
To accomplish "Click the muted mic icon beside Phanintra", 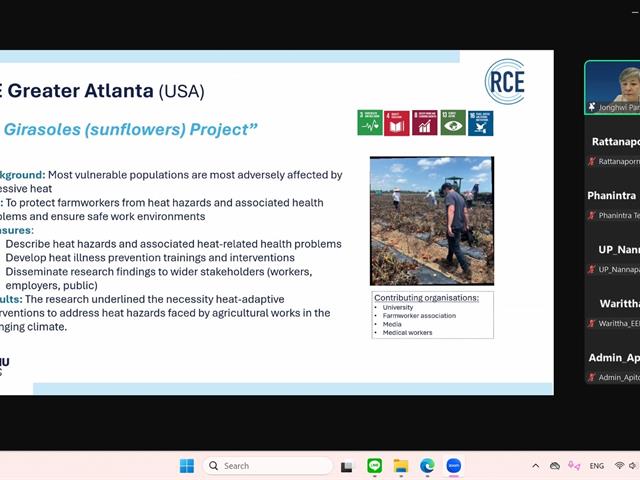I will tap(591, 215).
